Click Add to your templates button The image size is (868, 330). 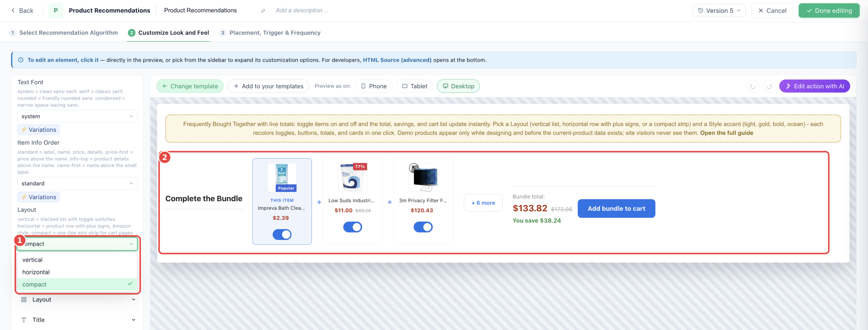coord(268,86)
